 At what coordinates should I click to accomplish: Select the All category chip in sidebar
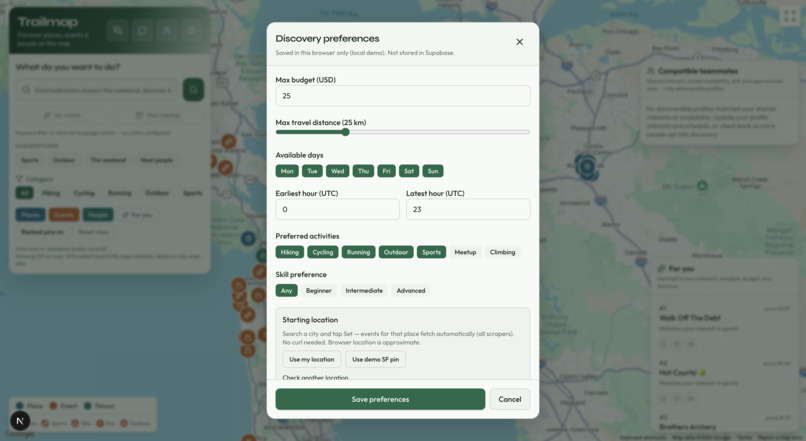(x=24, y=193)
